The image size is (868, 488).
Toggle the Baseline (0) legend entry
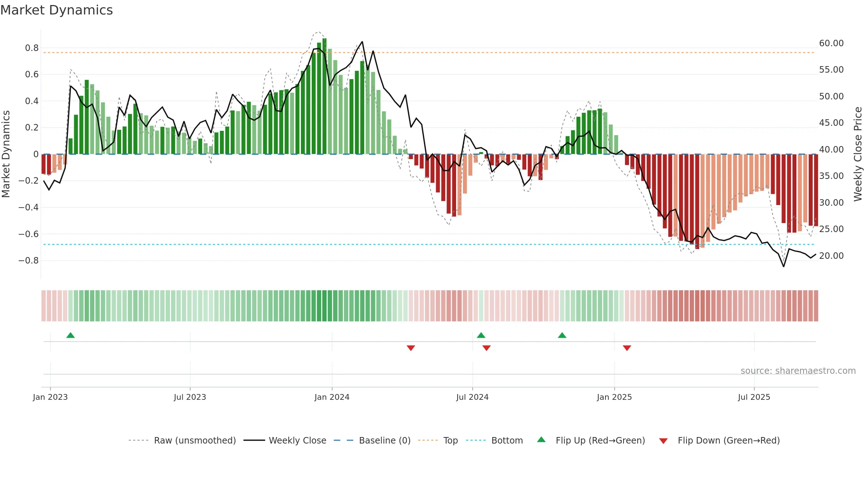pos(372,440)
